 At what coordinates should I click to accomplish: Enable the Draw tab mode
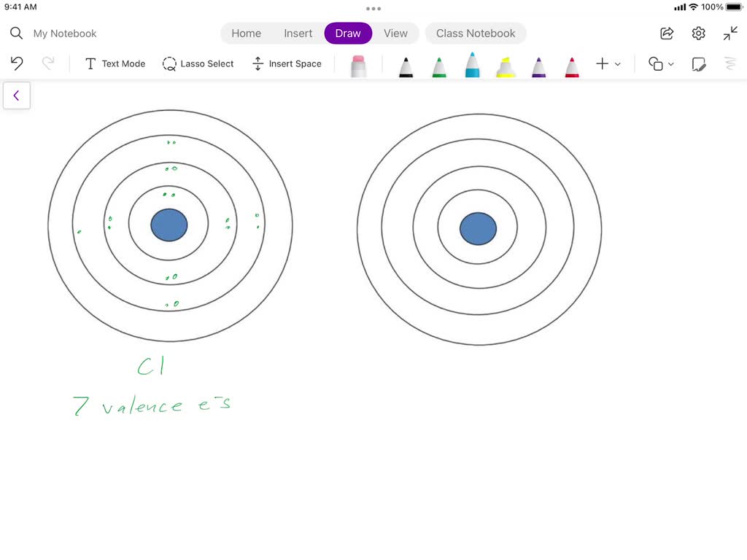tap(348, 33)
